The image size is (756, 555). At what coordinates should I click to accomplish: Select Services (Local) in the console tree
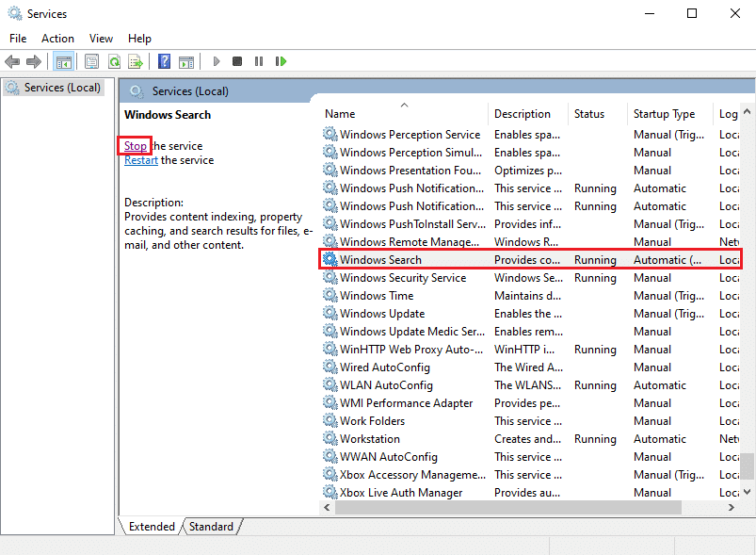pyautogui.click(x=54, y=88)
